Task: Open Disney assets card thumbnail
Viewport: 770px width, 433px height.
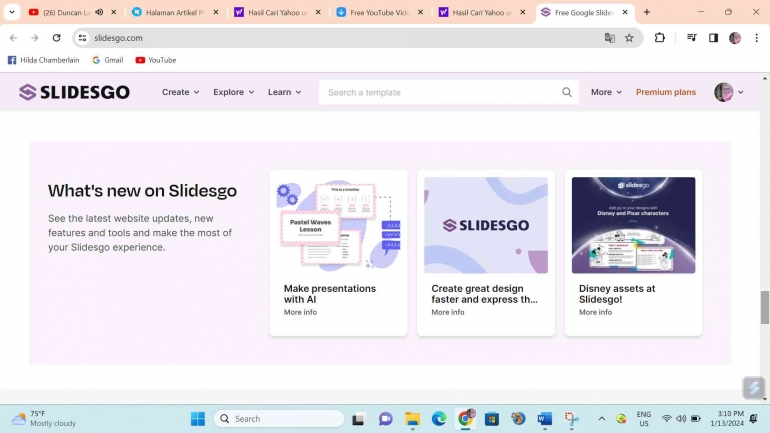Action: point(633,225)
